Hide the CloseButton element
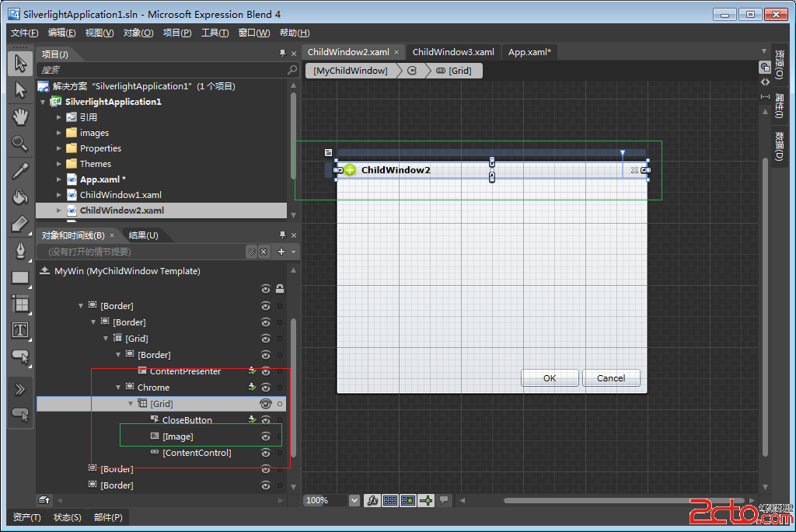This screenshot has width=796, height=532. pos(266,420)
